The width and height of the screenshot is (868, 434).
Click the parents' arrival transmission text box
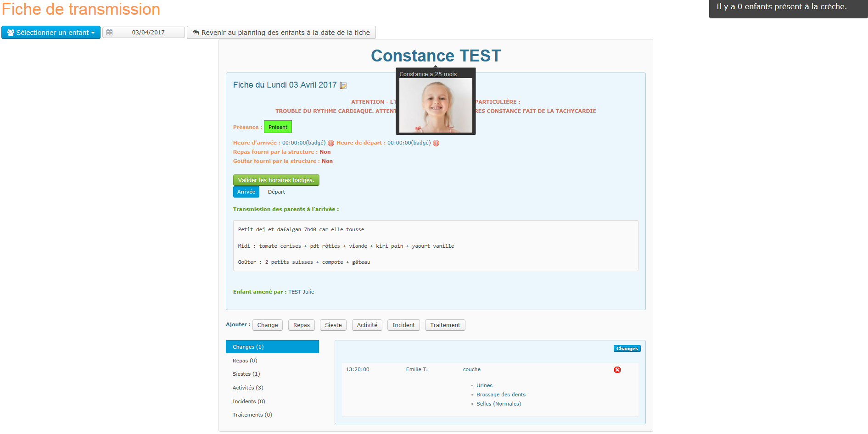tap(435, 246)
